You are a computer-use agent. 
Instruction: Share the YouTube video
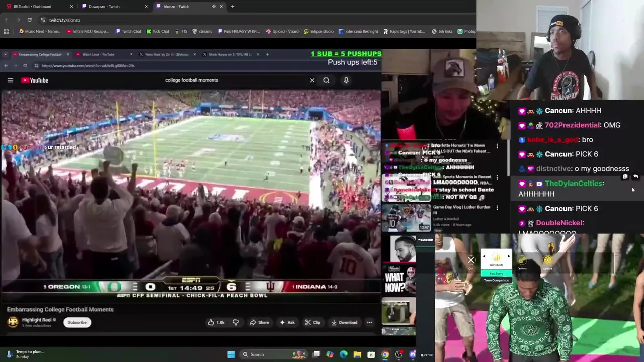point(259,322)
